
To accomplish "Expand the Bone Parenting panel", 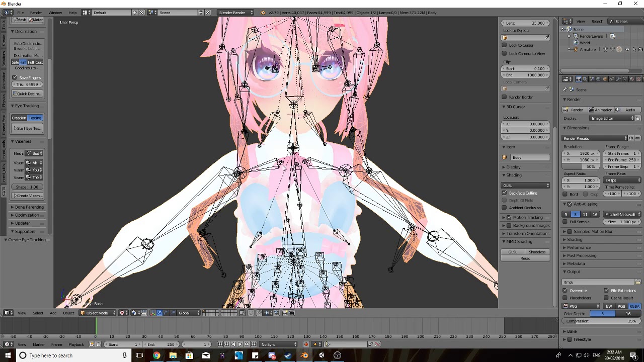I will [x=28, y=207].
